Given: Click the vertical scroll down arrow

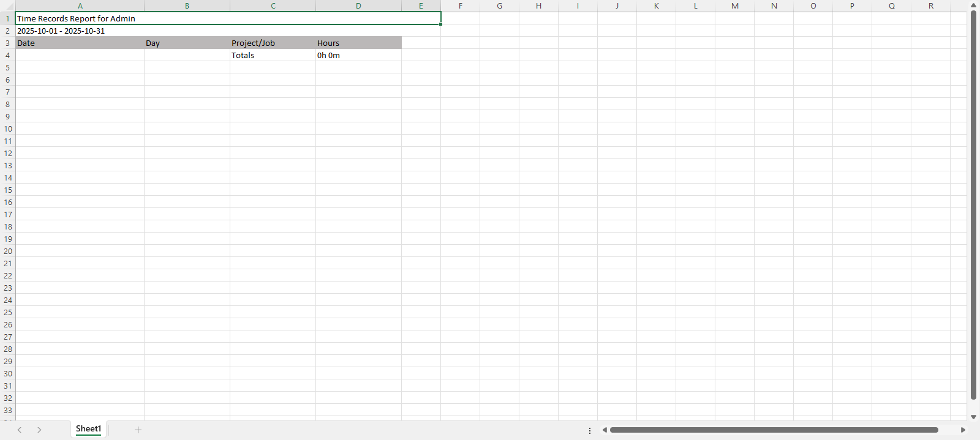Looking at the screenshot, I should tap(973, 417).
